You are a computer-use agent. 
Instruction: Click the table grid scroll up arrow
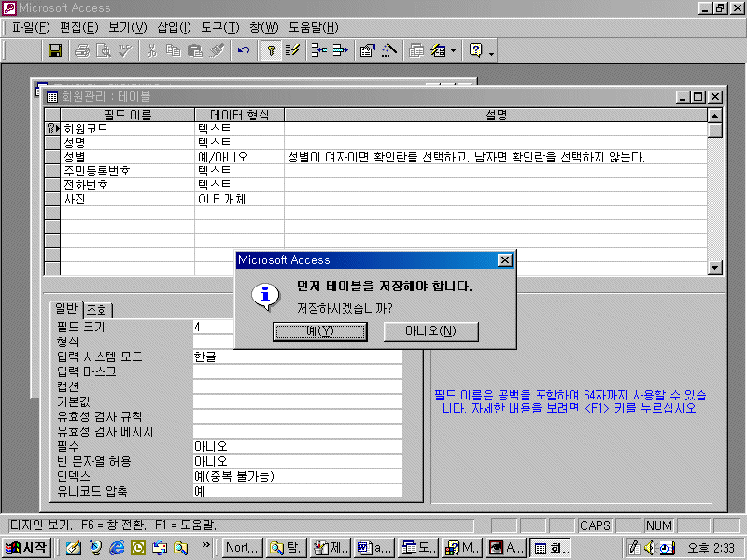click(714, 116)
